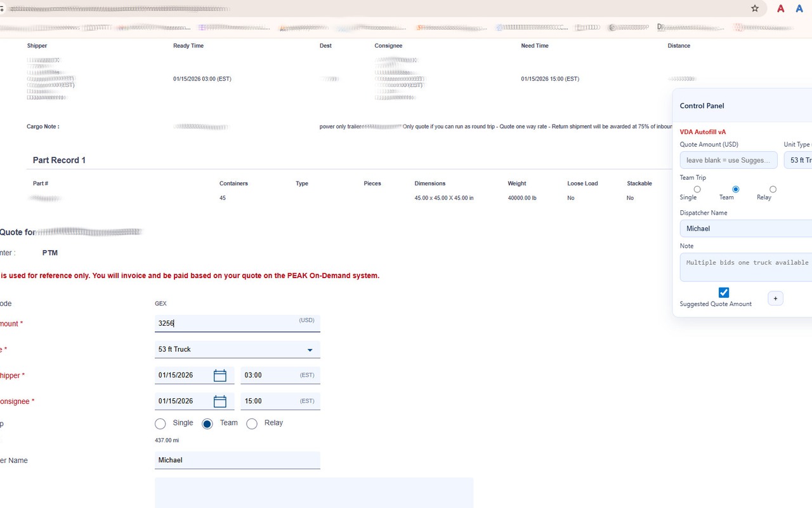
Task: Select the Relay trip option in the form
Action: tap(252, 423)
